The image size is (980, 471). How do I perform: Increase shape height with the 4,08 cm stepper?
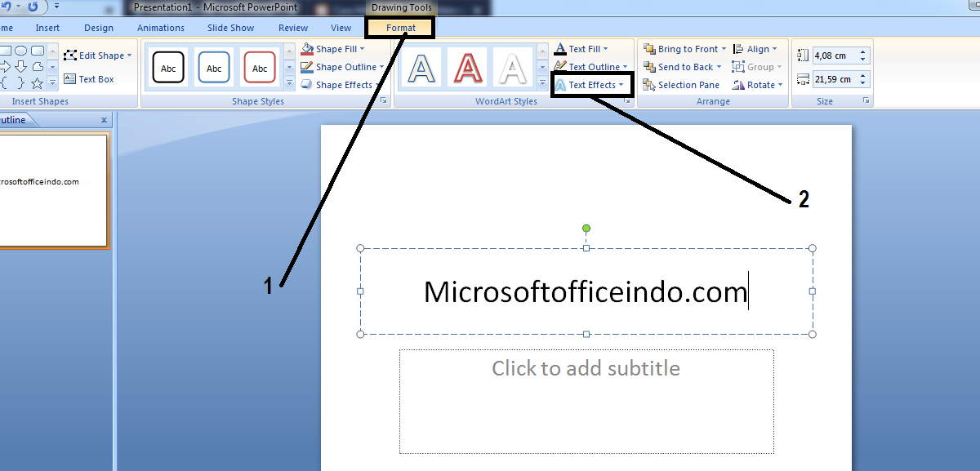(x=863, y=51)
